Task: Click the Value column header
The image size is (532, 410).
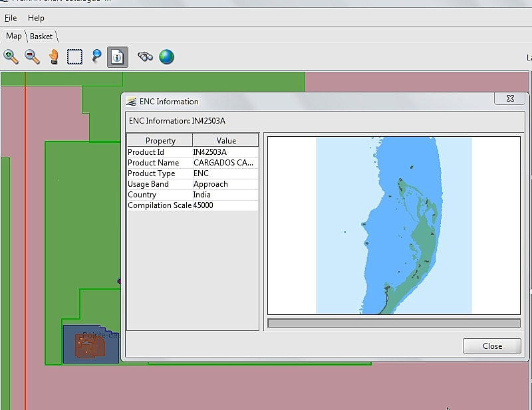Action: [226, 140]
